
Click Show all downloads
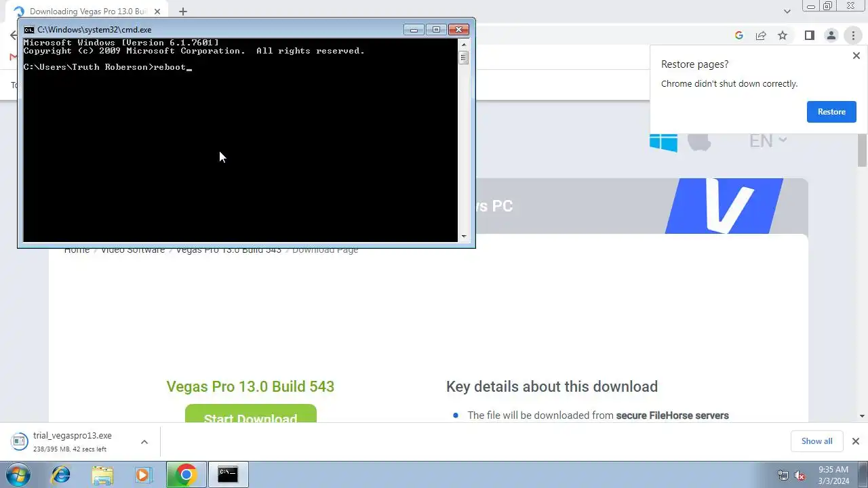click(816, 441)
